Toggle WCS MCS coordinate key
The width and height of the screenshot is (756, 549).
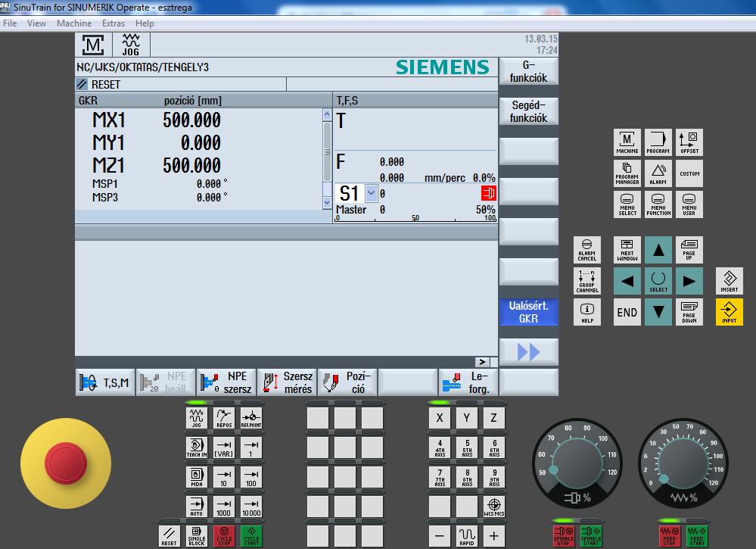click(494, 507)
